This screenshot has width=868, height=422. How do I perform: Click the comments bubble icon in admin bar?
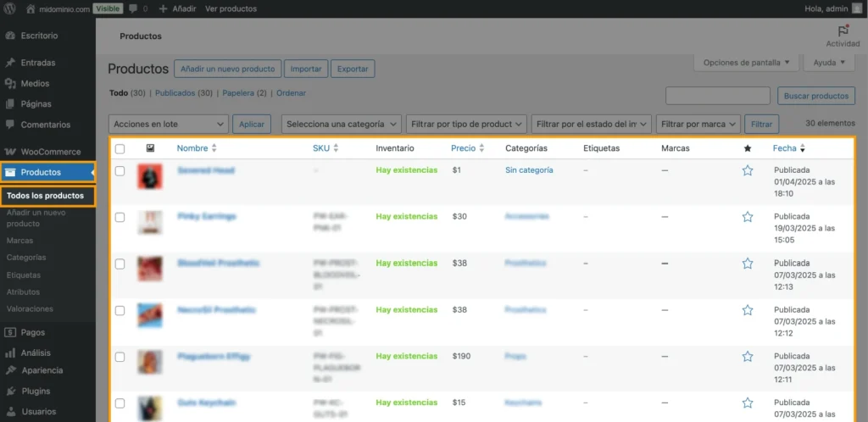coord(133,8)
